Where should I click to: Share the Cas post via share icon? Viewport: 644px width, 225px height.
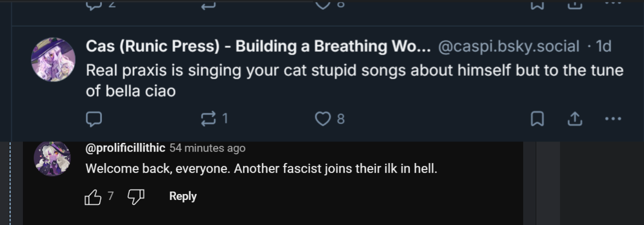pos(575,119)
